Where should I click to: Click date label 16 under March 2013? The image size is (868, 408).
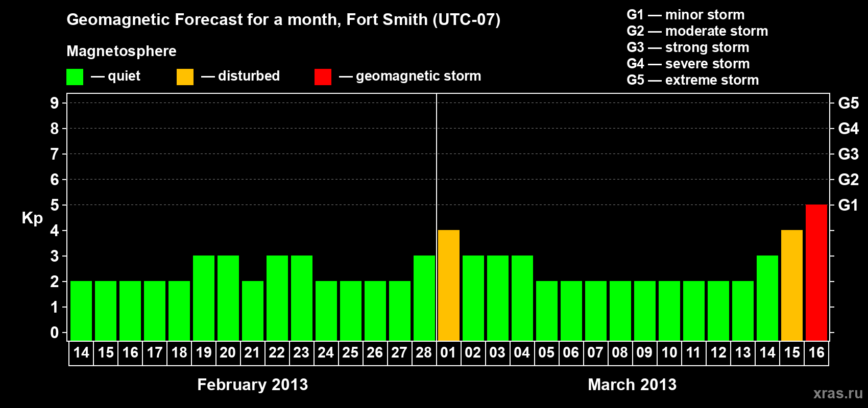(816, 352)
